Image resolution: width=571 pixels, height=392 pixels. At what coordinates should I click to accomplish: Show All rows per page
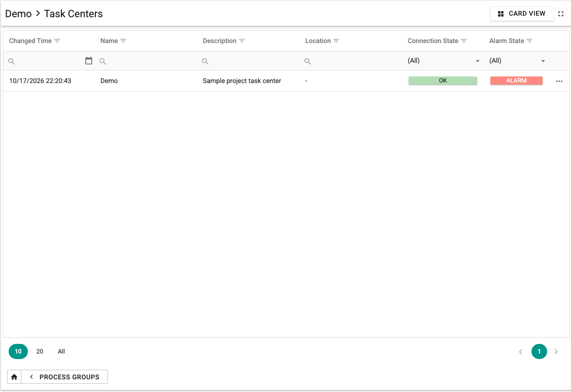tap(61, 351)
